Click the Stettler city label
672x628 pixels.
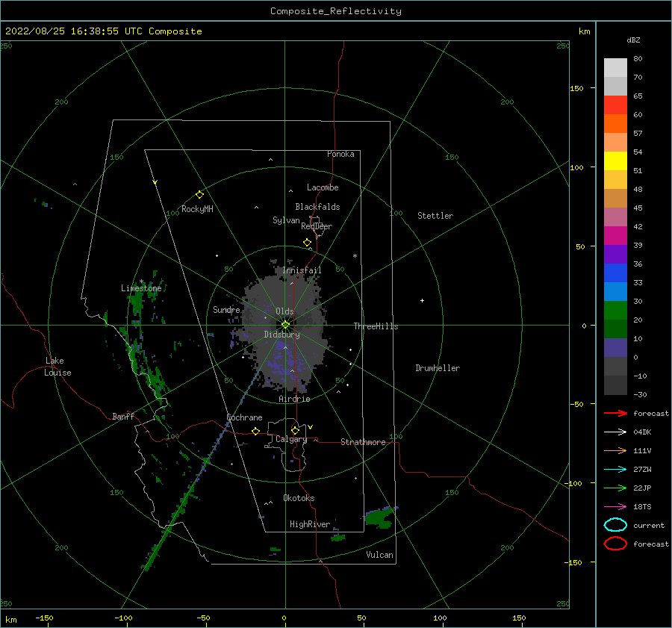point(435,216)
